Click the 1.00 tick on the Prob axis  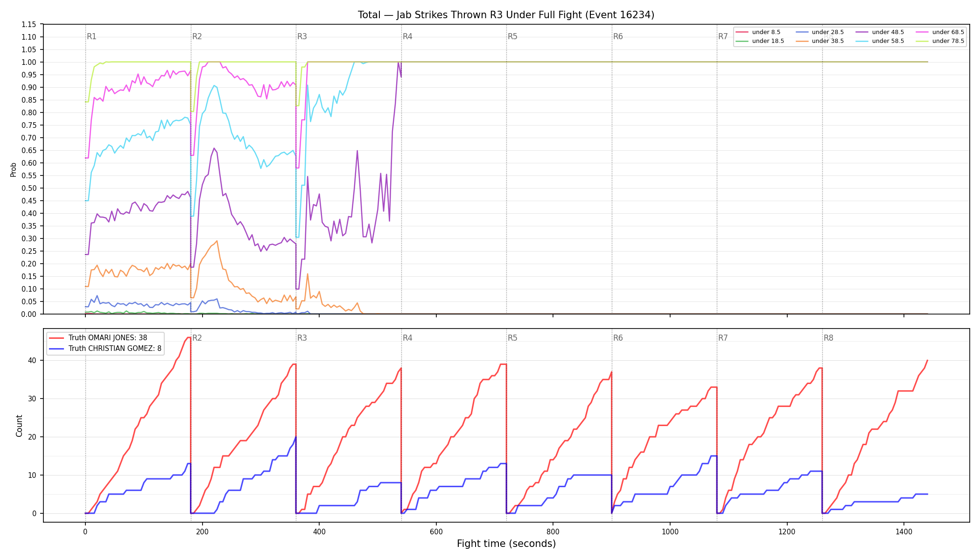(29, 62)
